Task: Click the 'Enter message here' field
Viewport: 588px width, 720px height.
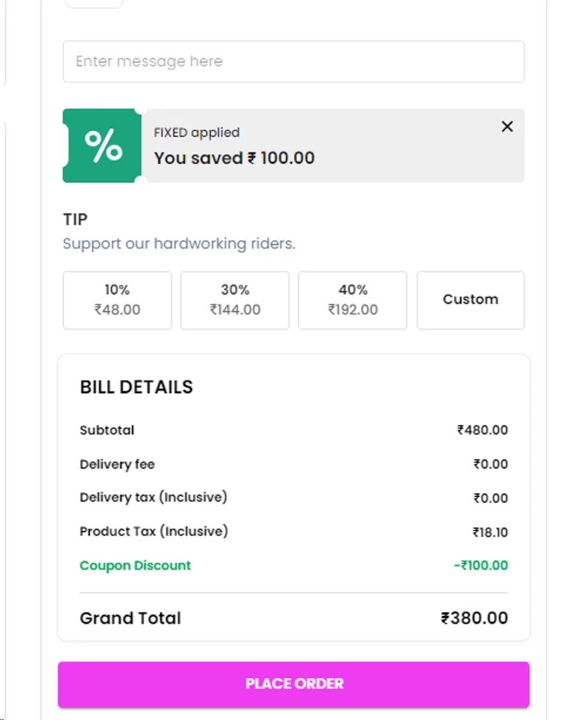Action: pyautogui.click(x=293, y=62)
